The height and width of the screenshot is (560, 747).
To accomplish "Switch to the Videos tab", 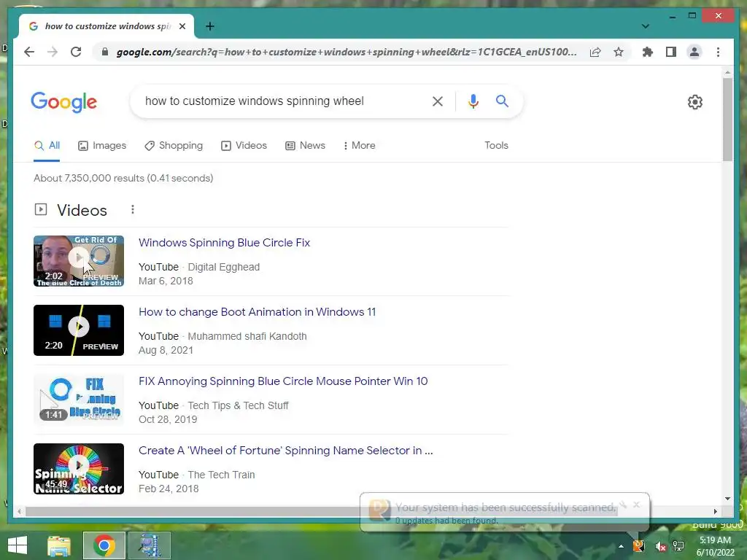I will pyautogui.click(x=244, y=146).
